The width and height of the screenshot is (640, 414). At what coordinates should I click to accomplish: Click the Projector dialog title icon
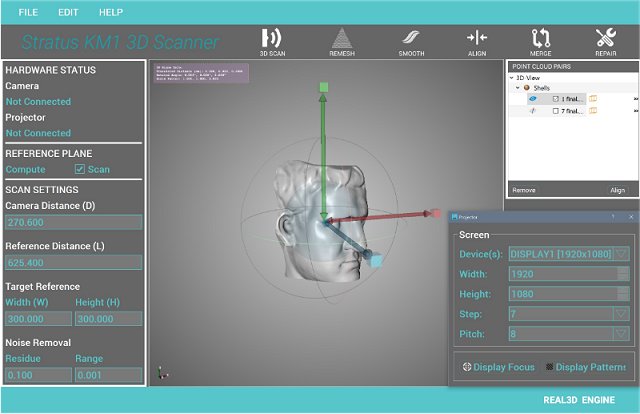[454, 217]
